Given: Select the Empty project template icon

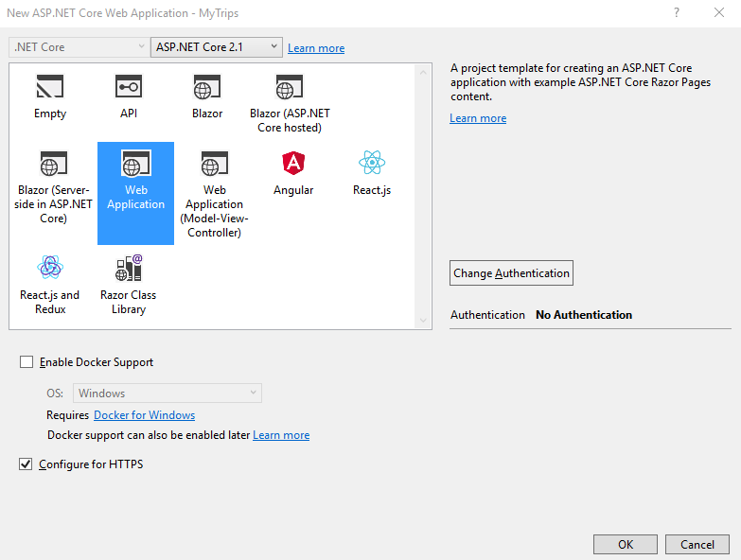Looking at the screenshot, I should coord(49,86).
